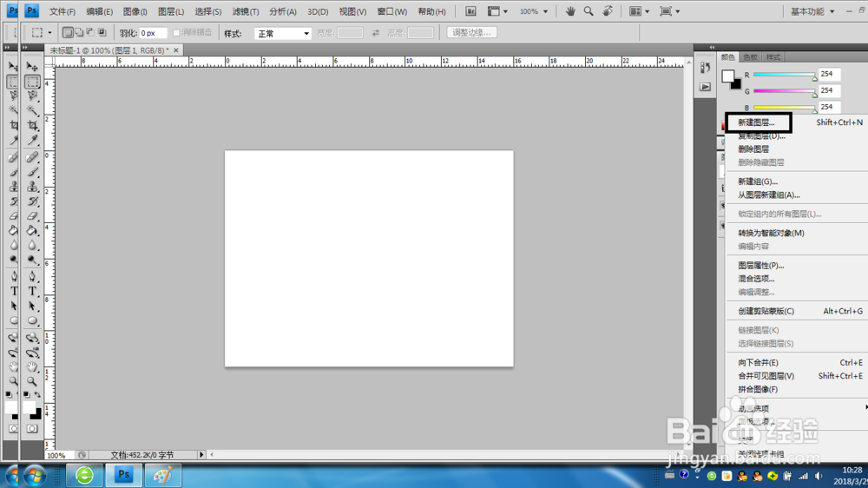Click the horizontal scrollbar left arrow

tap(212, 455)
